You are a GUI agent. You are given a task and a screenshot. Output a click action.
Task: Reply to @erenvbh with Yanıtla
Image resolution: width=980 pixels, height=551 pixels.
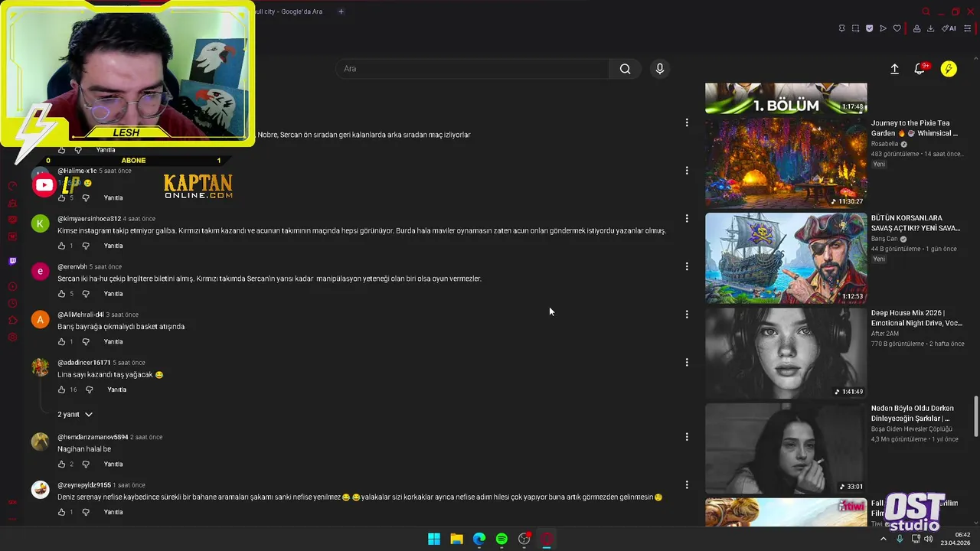tap(113, 294)
